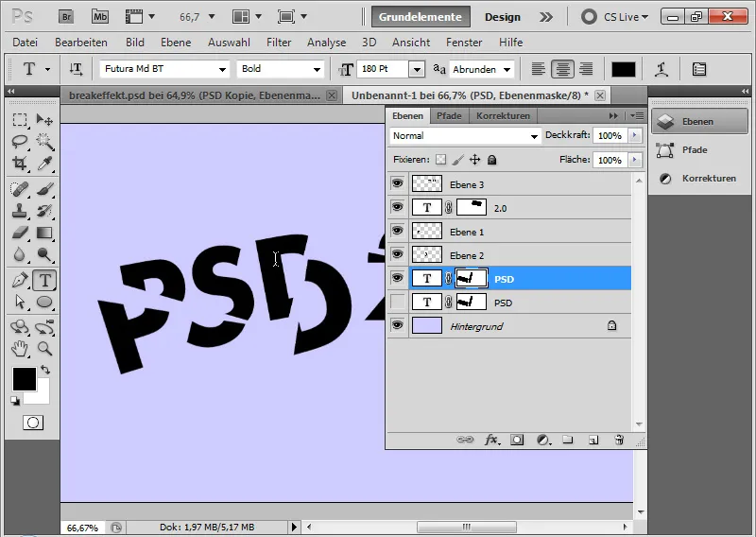
Task: Toggle lock transparent pixels
Action: click(x=440, y=159)
